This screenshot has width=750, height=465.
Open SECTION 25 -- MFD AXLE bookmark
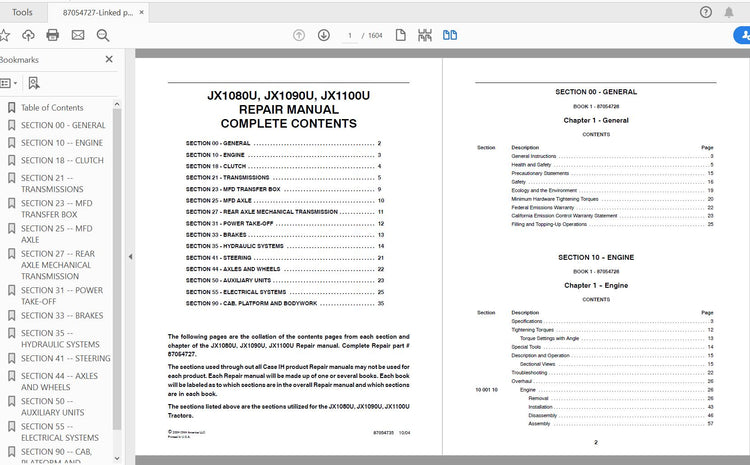(x=56, y=234)
